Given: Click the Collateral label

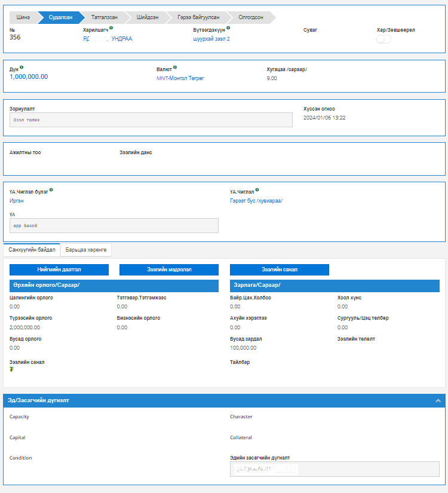Looking at the screenshot, I should pyautogui.click(x=241, y=437).
